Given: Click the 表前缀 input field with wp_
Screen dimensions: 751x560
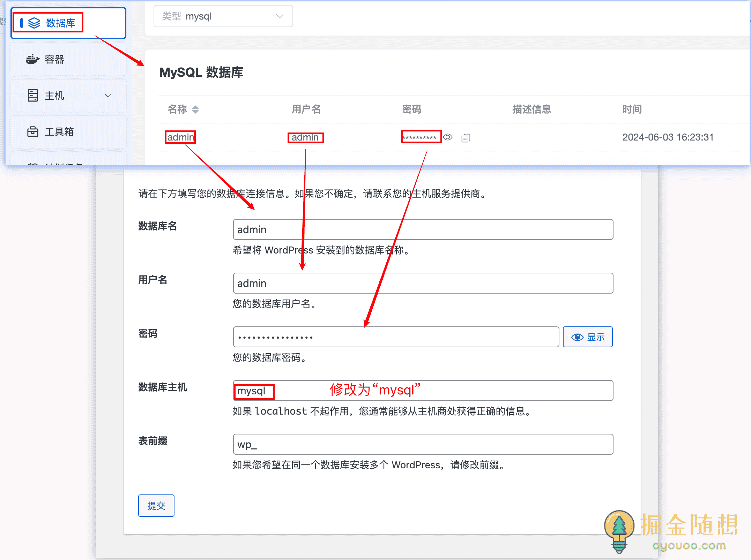Looking at the screenshot, I should 423,444.
